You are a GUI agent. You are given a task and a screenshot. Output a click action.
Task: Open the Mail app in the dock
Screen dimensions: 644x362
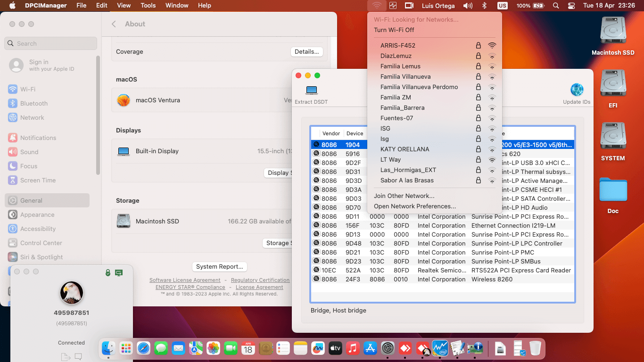(178, 348)
